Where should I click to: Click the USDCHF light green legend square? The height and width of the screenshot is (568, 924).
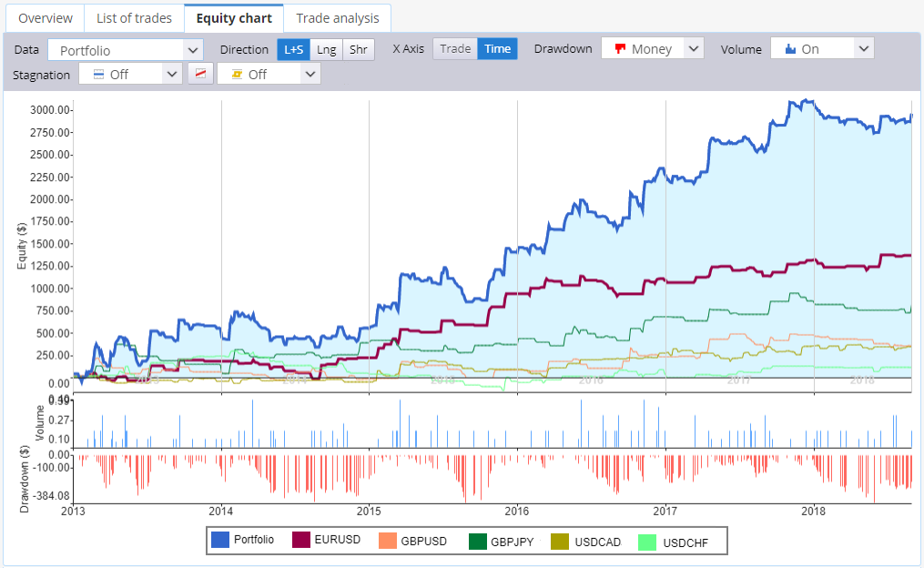(647, 543)
